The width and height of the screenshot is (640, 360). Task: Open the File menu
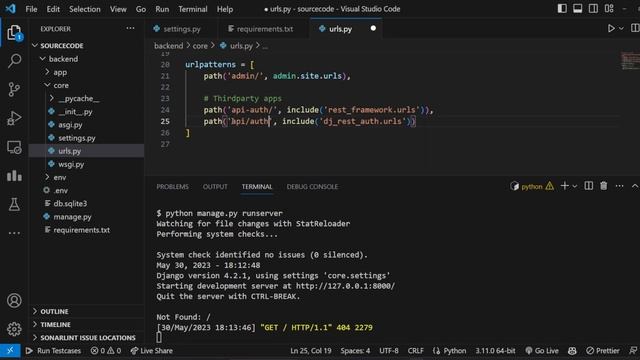tap(31, 9)
